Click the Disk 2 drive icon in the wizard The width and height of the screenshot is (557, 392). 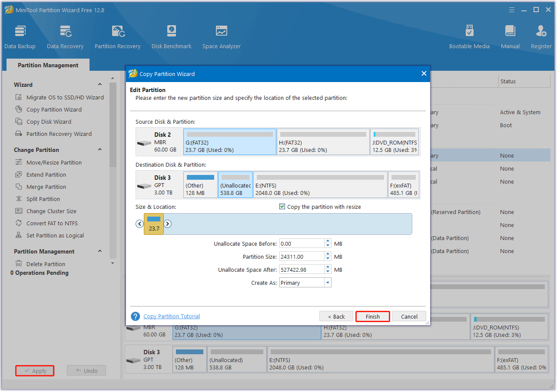coord(144,143)
